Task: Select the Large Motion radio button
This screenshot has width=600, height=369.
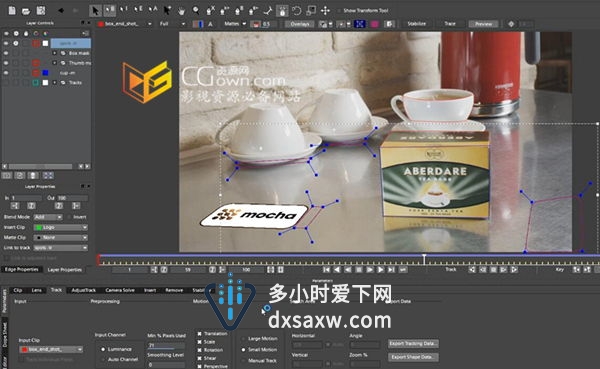Action: pyautogui.click(x=243, y=339)
